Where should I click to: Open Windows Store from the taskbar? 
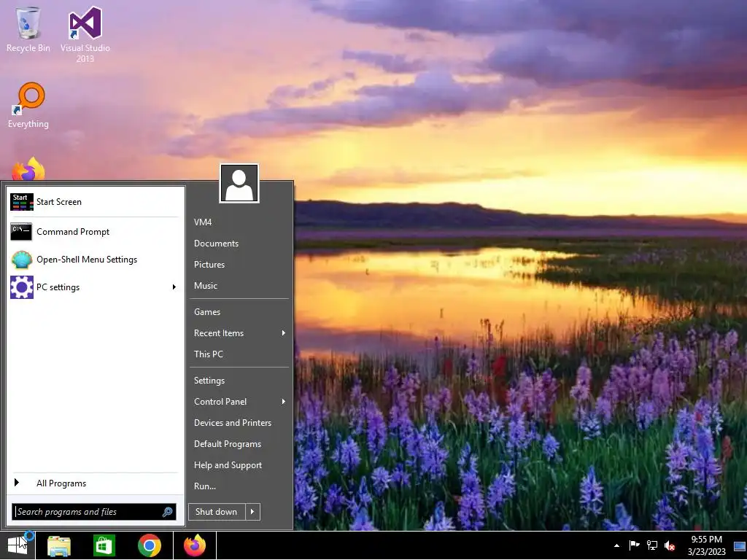[104, 545]
